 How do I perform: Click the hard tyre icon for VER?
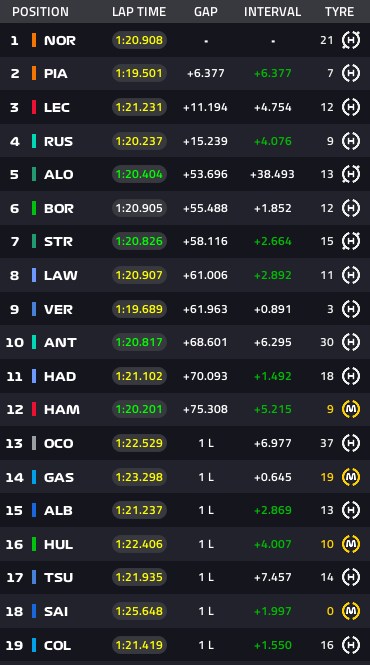coord(351,309)
